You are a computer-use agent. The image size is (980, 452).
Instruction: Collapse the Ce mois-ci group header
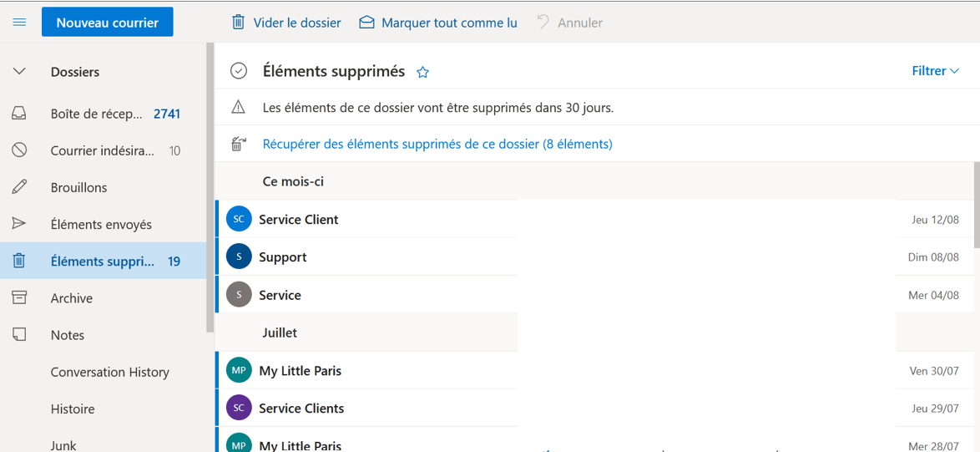292,181
